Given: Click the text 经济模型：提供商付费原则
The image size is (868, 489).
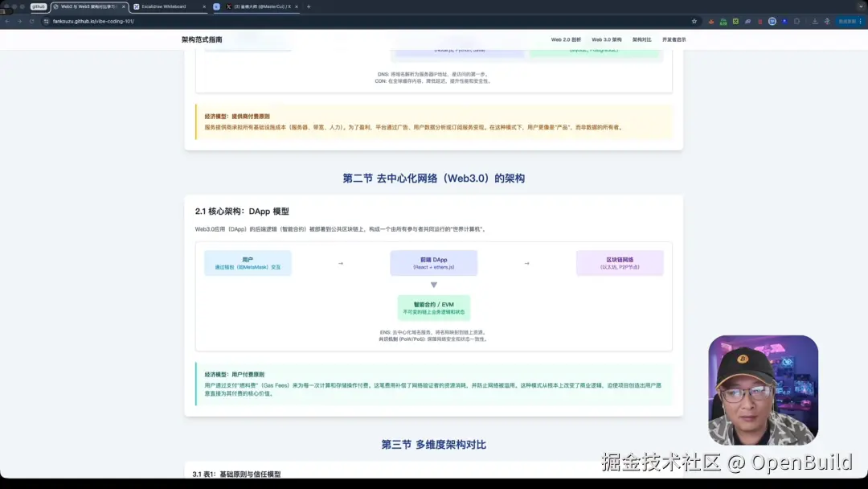Looking at the screenshot, I should pyautogui.click(x=237, y=117).
